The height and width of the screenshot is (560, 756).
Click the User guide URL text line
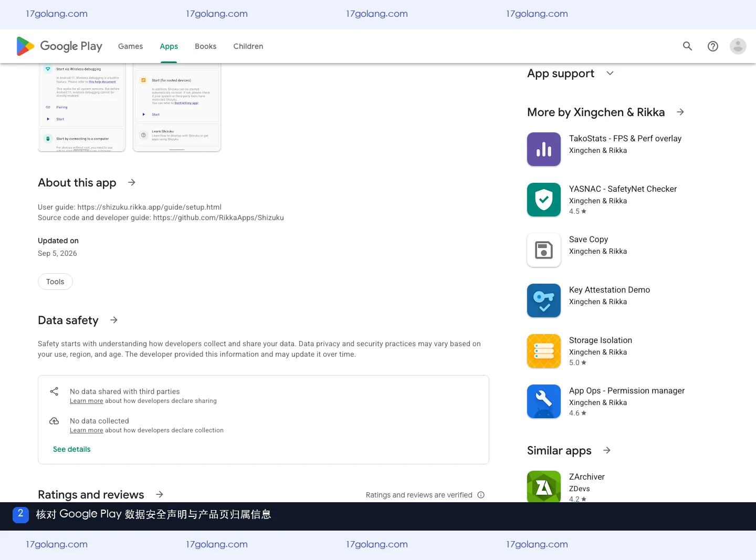pyautogui.click(x=130, y=207)
